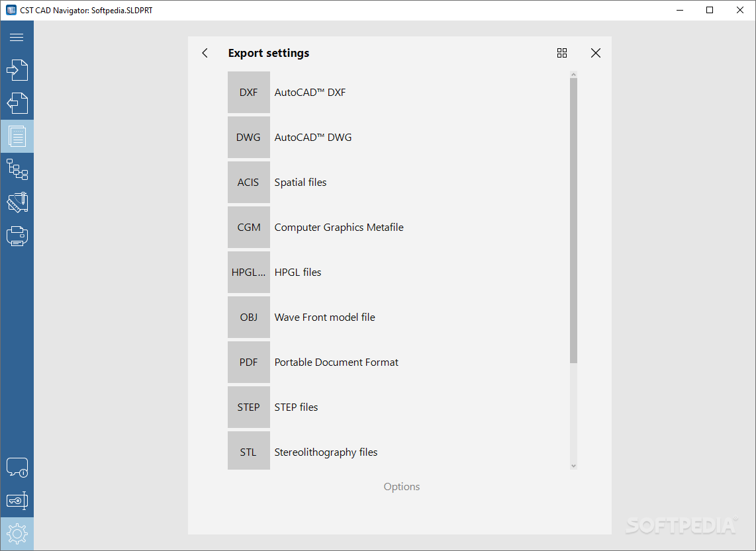
Task: Select the document pages sidebar icon
Action: click(x=17, y=136)
